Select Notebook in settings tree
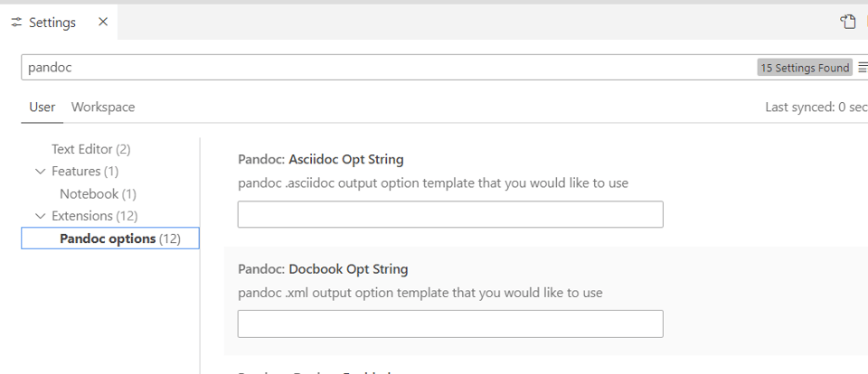The image size is (868, 374). click(x=98, y=194)
